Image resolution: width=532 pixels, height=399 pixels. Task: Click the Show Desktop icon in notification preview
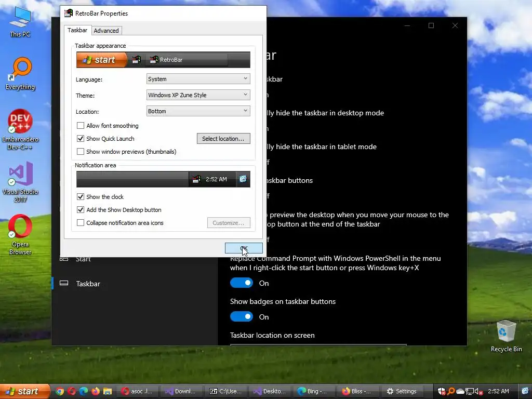(x=243, y=179)
